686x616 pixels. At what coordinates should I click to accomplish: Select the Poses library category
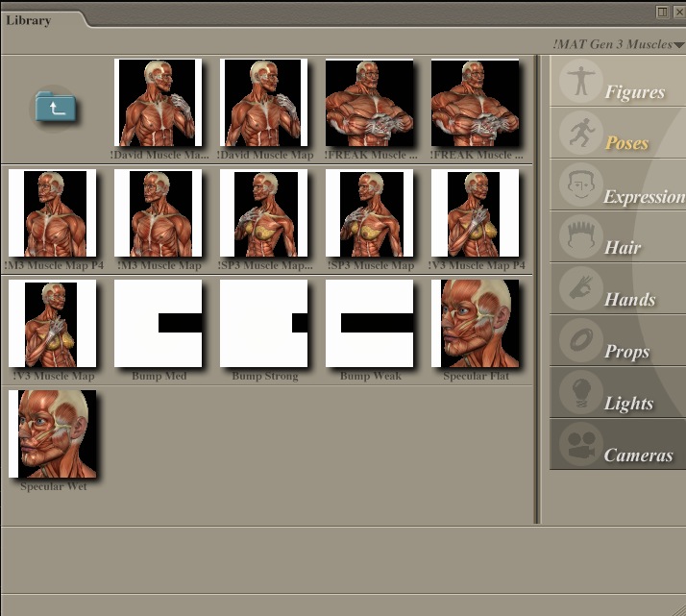tap(618, 134)
